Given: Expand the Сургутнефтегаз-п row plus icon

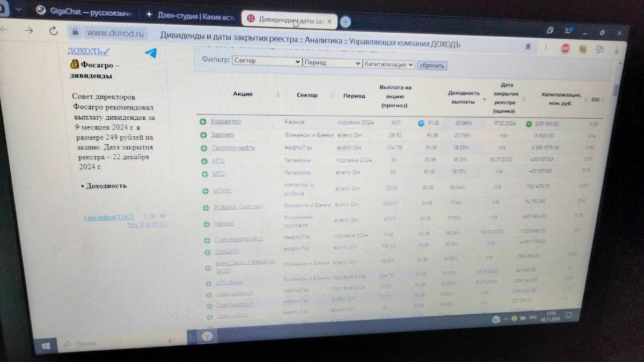Looking at the screenshot, I should pyautogui.click(x=207, y=240).
